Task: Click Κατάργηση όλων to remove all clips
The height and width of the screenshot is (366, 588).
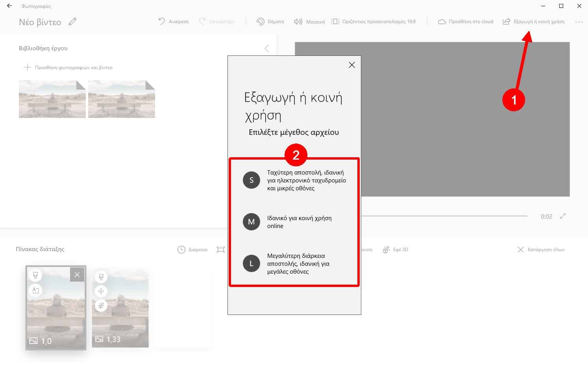Action: [542, 250]
